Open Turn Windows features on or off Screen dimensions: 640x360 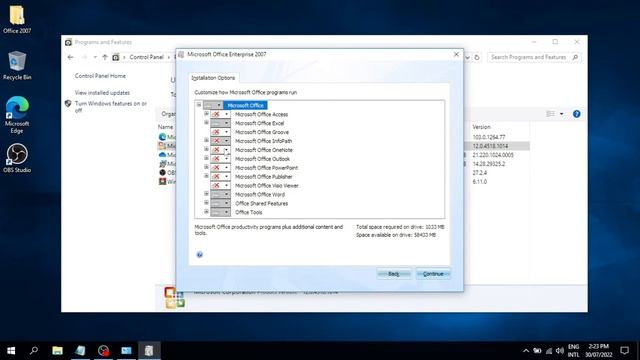click(x=111, y=107)
